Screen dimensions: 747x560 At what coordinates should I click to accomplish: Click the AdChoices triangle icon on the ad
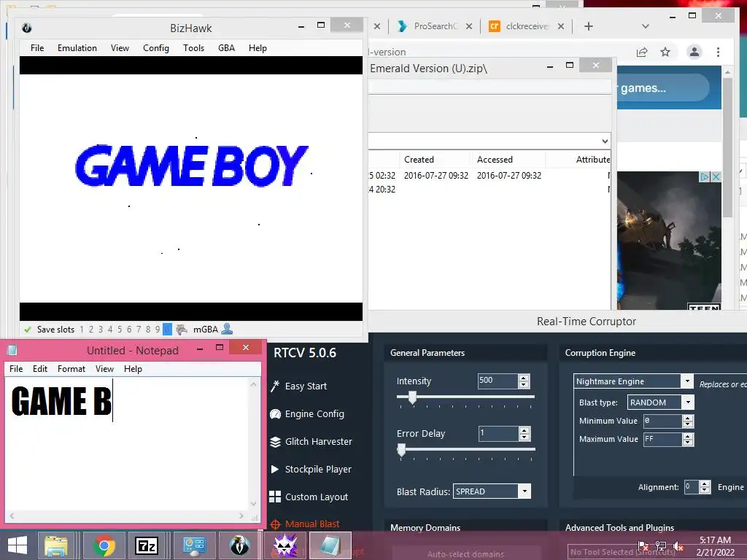[705, 177]
